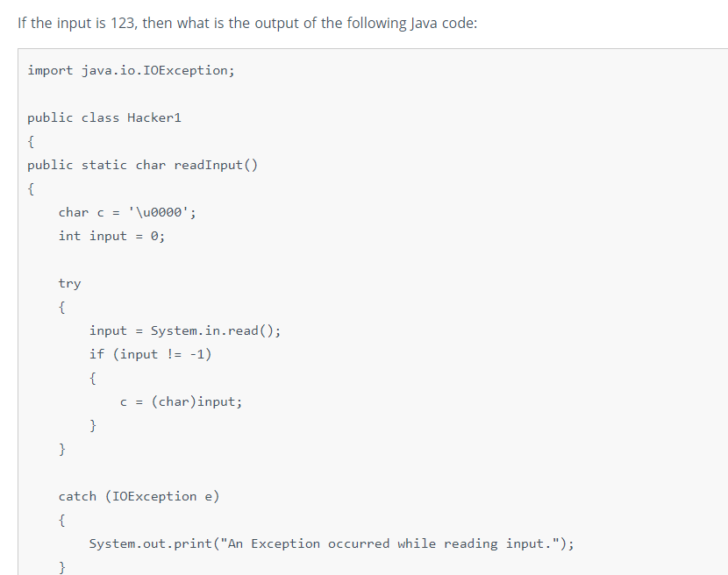Click the catch IOException line
The image size is (728, 575).
point(139,497)
